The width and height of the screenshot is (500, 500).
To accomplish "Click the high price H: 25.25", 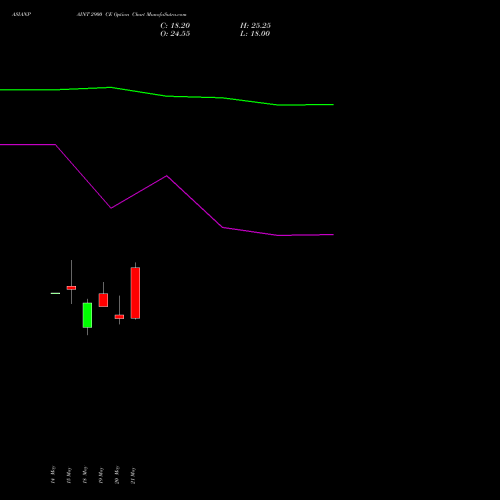I will click(255, 26).
